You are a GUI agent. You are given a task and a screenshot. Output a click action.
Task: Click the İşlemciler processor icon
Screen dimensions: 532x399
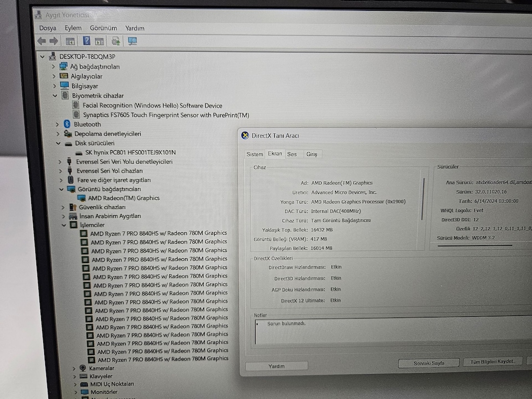click(x=74, y=224)
